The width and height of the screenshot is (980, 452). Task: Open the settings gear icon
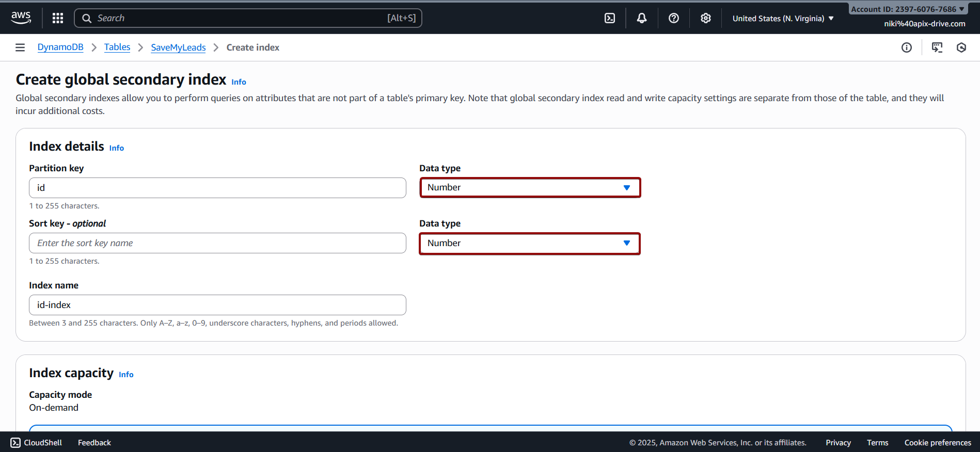pos(706,18)
